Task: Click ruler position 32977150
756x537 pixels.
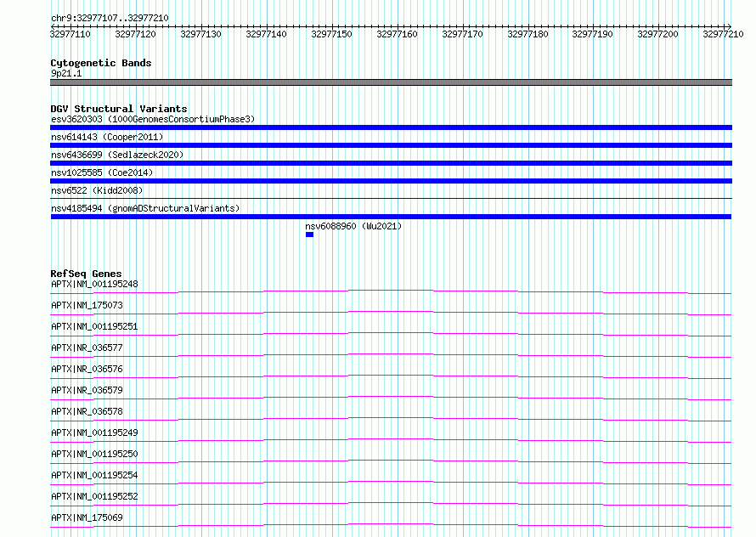Action: [332, 34]
